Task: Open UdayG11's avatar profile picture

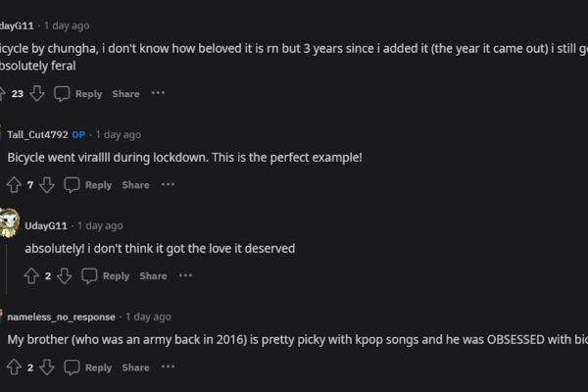Action: 9,222
